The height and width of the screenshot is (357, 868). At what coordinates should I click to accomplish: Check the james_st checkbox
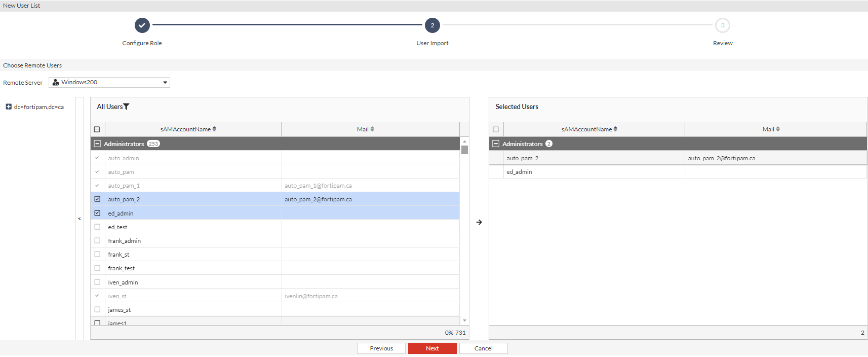click(97, 309)
